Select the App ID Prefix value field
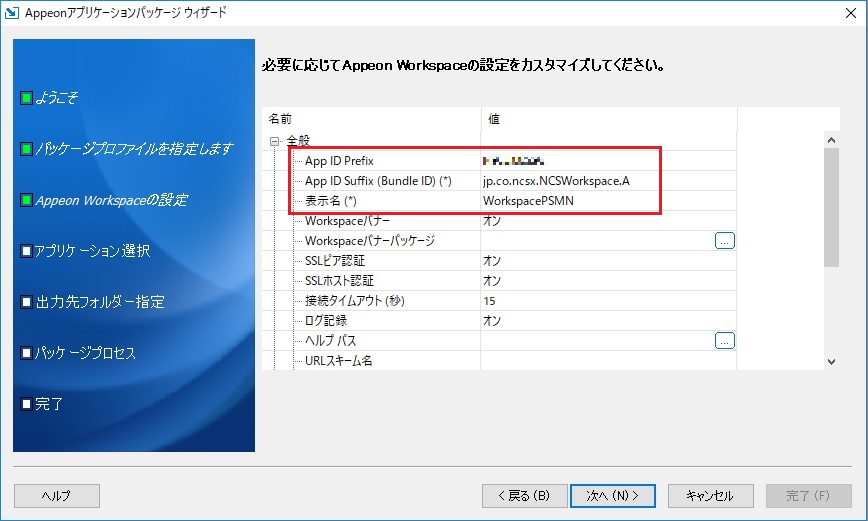Screen dimensions: 868x521 [x=608, y=161]
